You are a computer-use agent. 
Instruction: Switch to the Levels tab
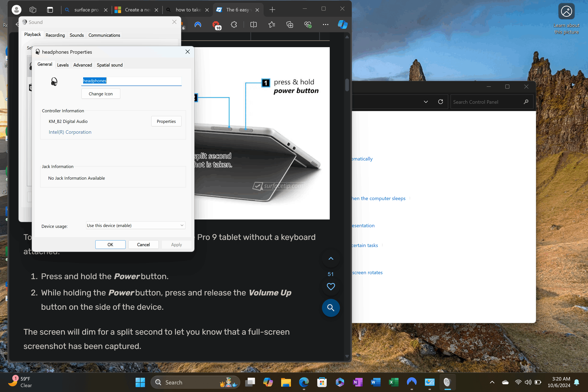(x=63, y=65)
